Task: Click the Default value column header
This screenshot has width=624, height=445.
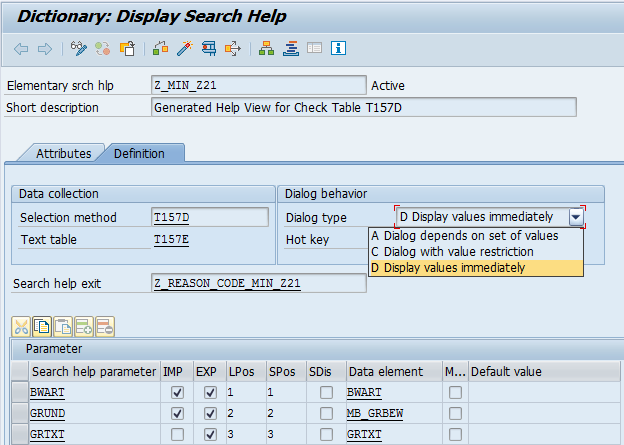Action: tap(544, 371)
